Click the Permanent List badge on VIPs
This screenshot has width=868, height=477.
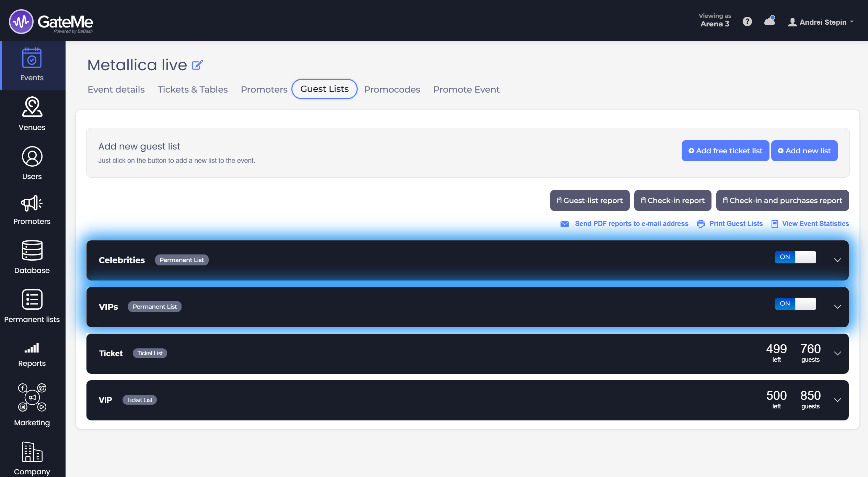155,307
